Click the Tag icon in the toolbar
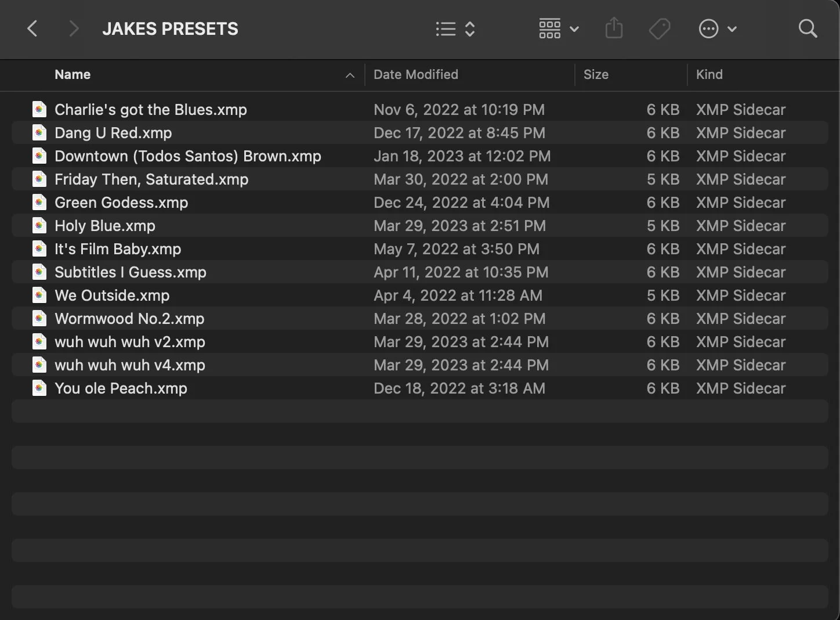This screenshot has width=840, height=620. pos(660,28)
